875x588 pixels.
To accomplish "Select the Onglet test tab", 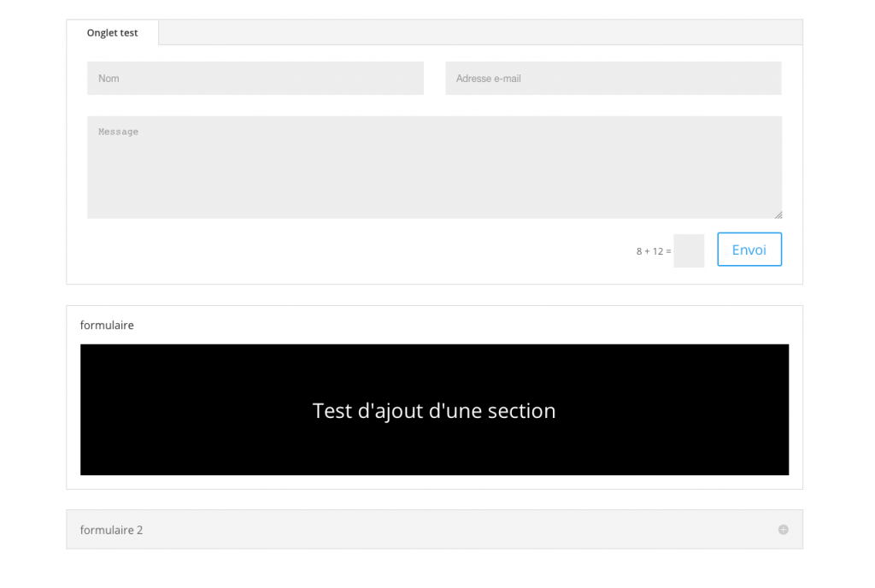I will pyautogui.click(x=112, y=32).
